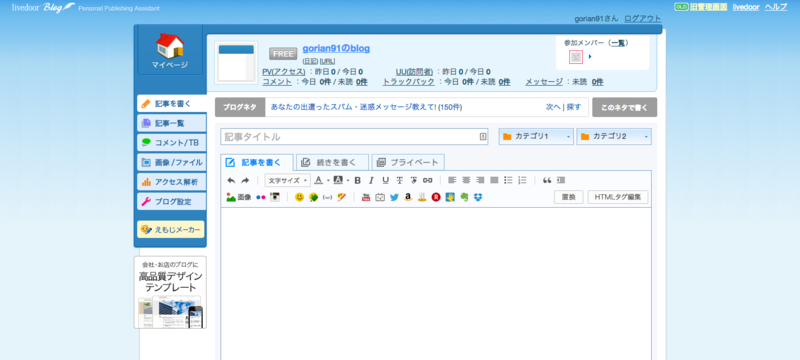
Task: Insert image using 画像 icon
Action: (x=239, y=197)
